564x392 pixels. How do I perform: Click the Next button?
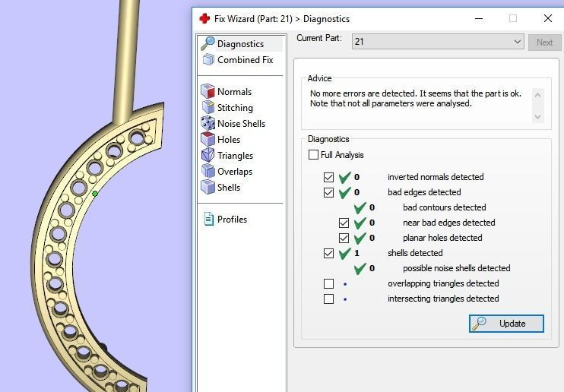[x=544, y=42]
